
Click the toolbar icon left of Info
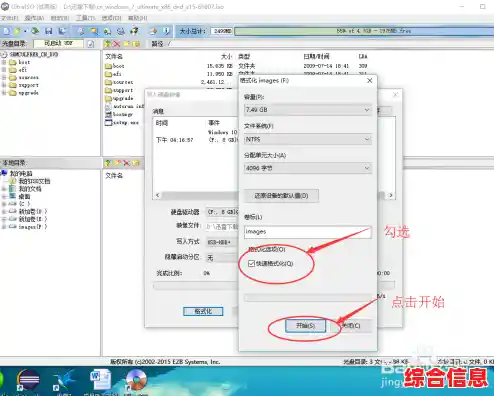click(153, 31)
